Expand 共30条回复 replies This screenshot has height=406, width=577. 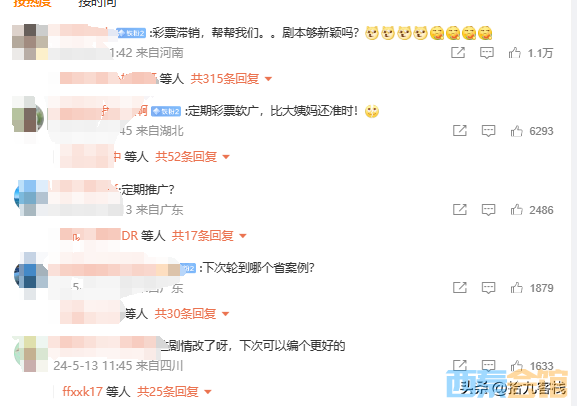(192, 314)
